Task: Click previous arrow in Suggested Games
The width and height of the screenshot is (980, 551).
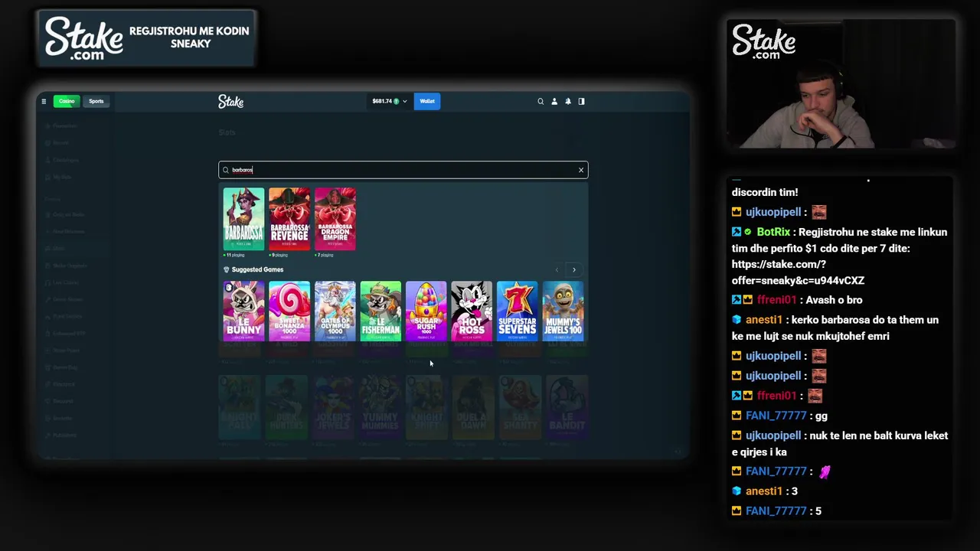Action: [x=557, y=269]
